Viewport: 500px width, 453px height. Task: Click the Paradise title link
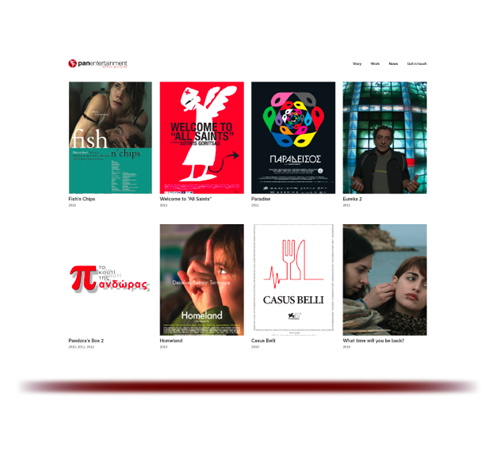(x=261, y=199)
